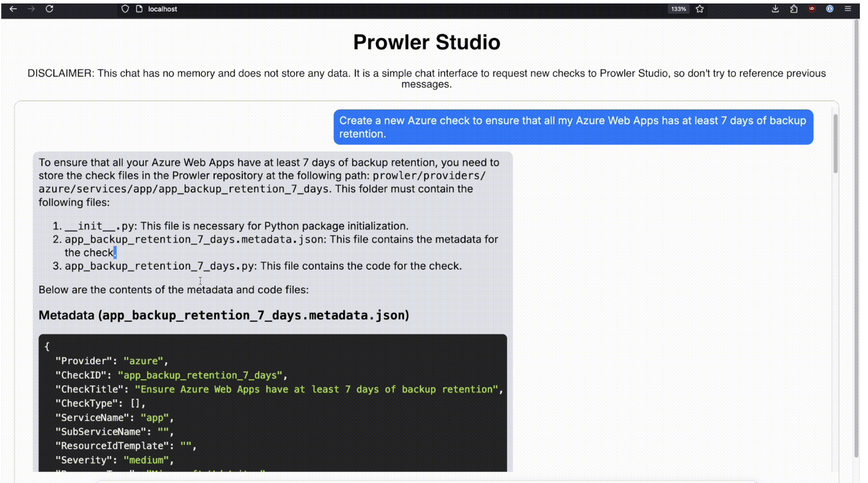The width and height of the screenshot is (868, 483).
Task: Click the blue password manager extension icon
Action: tap(830, 9)
